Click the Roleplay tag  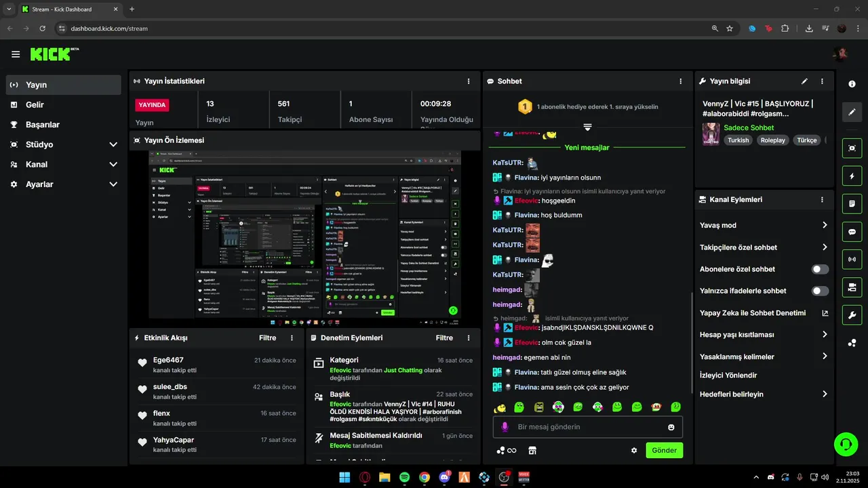pos(772,140)
